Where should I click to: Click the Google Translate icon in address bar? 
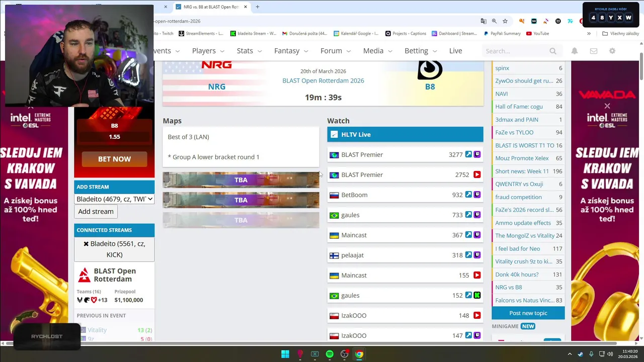pyautogui.click(x=484, y=21)
